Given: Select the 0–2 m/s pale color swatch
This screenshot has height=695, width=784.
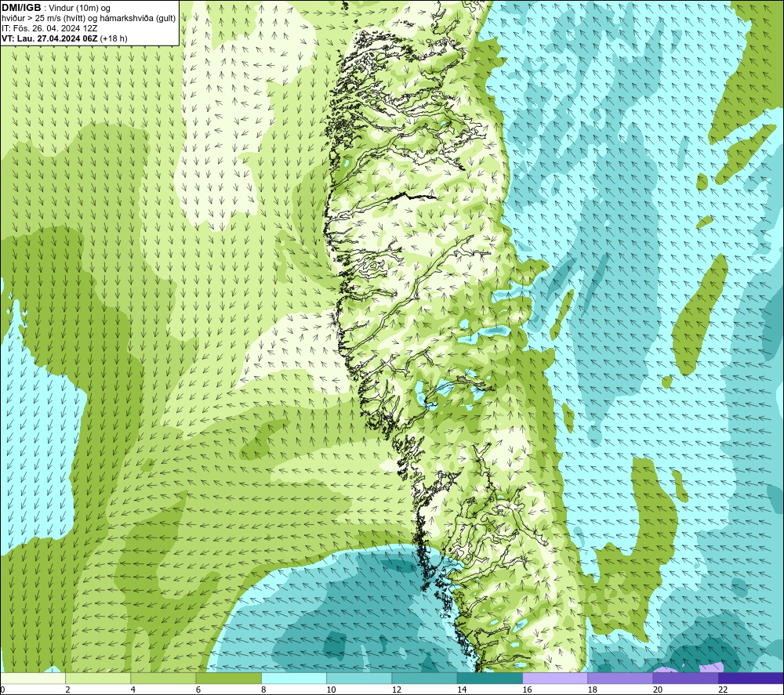Looking at the screenshot, I should pos(33,678).
